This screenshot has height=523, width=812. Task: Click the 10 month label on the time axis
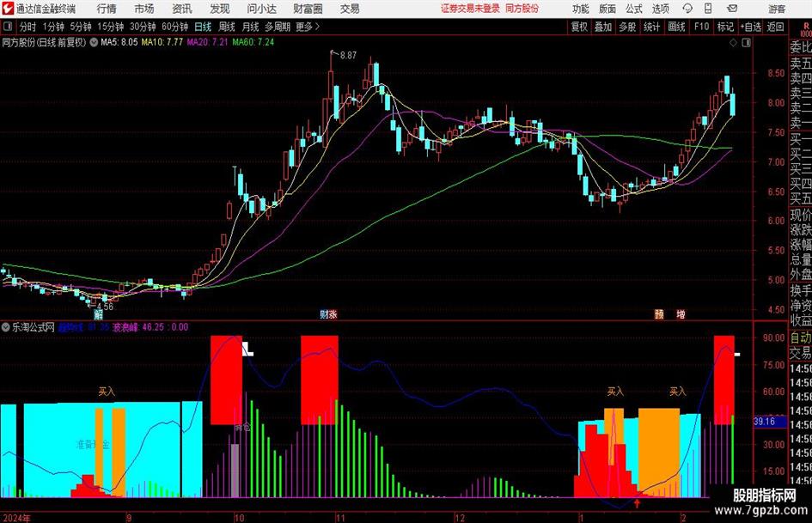coord(239,518)
